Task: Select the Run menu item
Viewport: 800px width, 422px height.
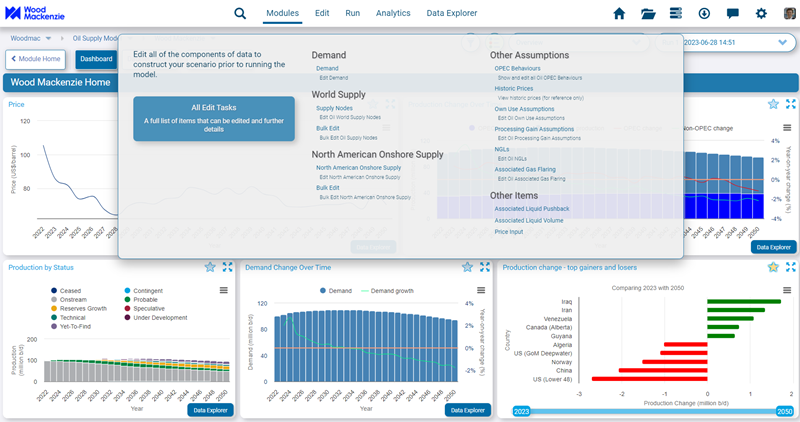Action: point(352,14)
